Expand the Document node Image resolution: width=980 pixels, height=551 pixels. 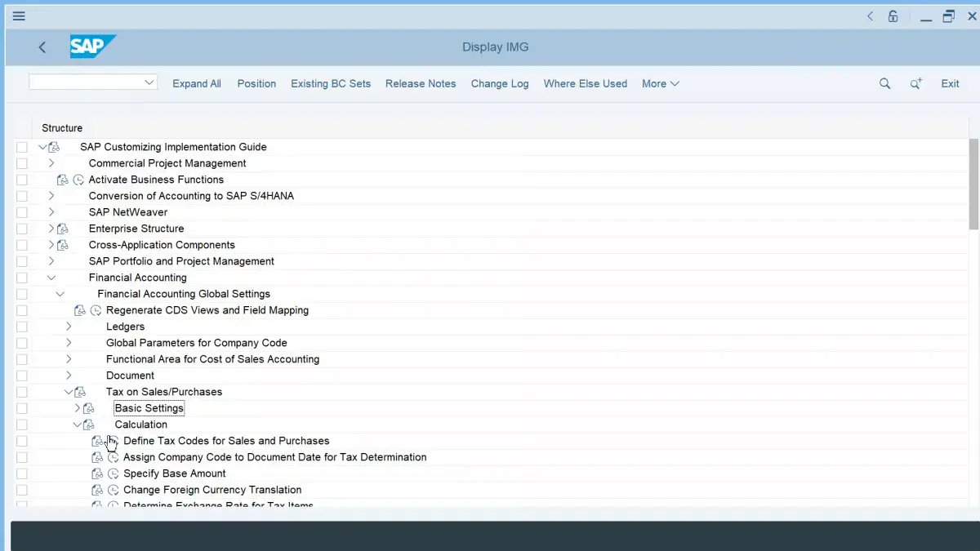pyautogui.click(x=69, y=375)
